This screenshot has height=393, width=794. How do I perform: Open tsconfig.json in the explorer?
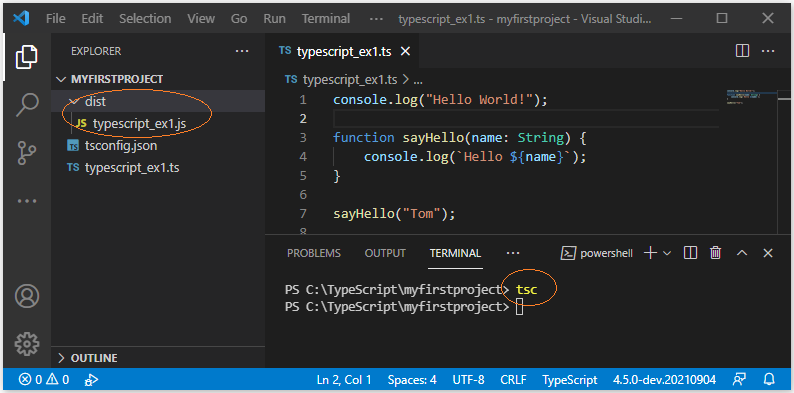click(x=121, y=146)
